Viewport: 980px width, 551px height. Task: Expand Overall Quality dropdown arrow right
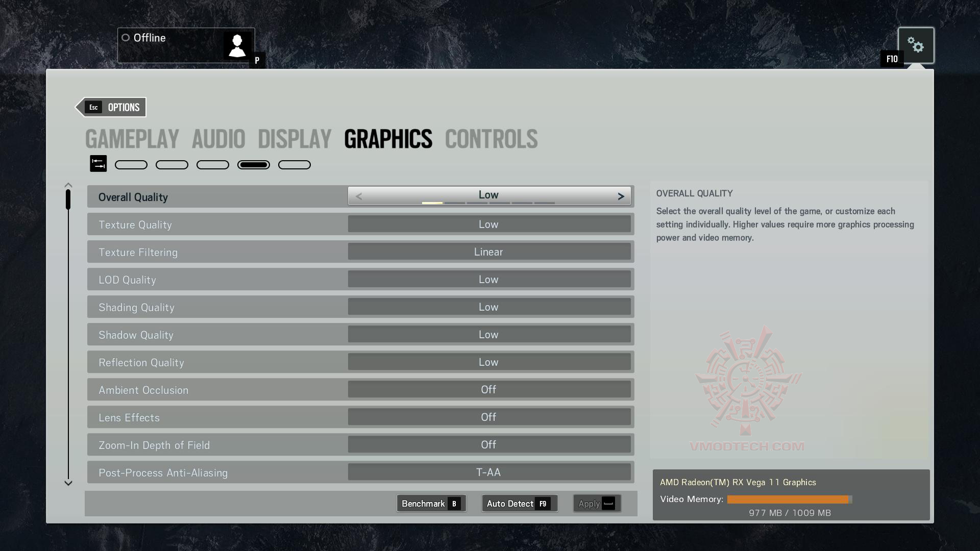click(621, 196)
